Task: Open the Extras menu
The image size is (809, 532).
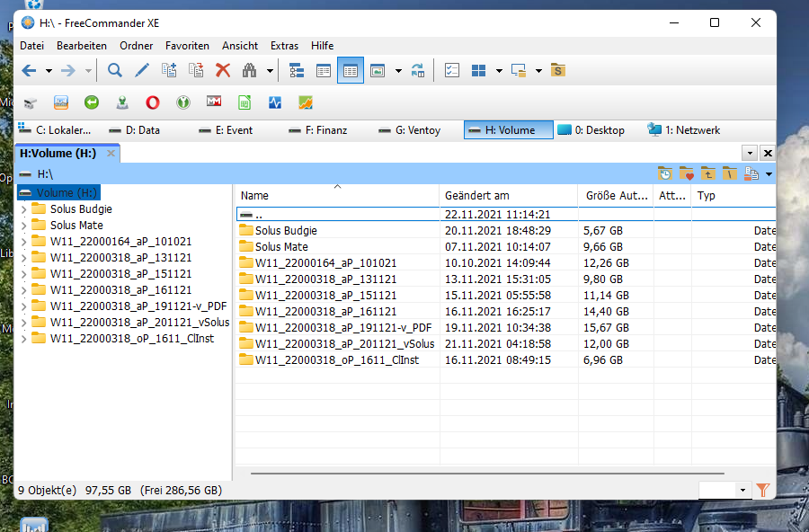Action: click(x=284, y=46)
